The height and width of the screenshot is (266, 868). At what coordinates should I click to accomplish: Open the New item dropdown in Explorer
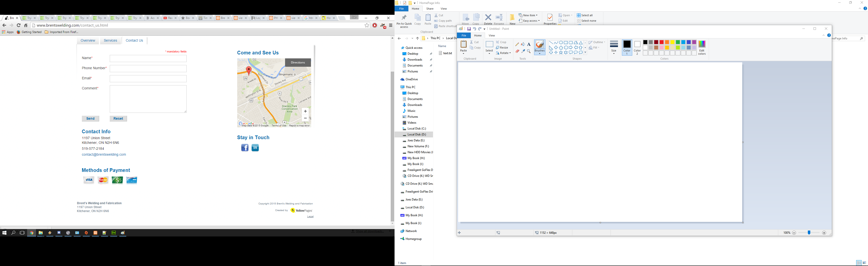(528, 15)
